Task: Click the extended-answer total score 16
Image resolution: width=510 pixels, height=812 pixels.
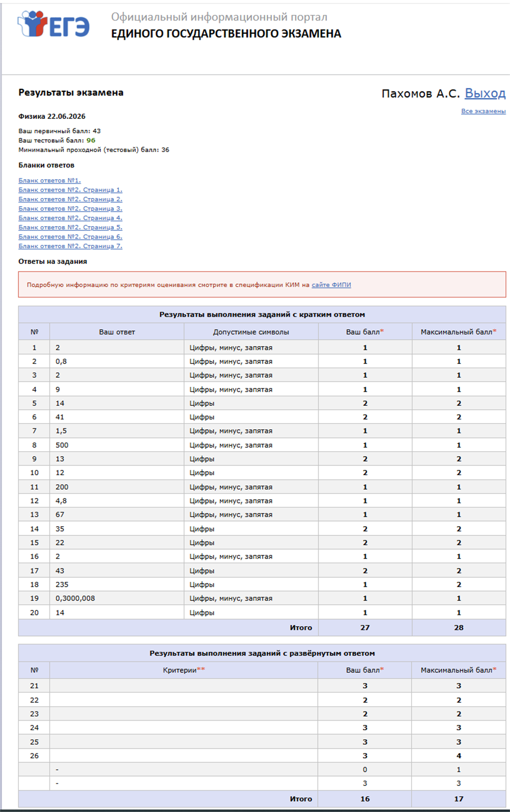Action: [x=365, y=799]
